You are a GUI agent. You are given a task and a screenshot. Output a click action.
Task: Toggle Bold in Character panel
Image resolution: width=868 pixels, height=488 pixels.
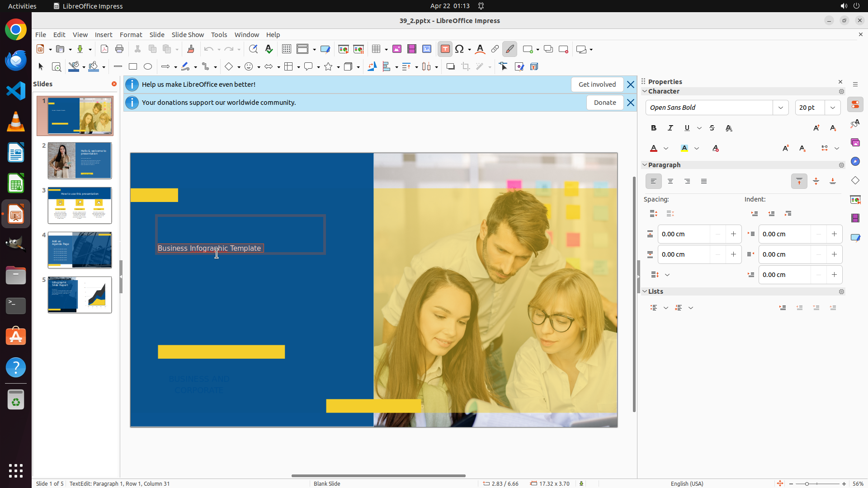pyautogui.click(x=654, y=128)
